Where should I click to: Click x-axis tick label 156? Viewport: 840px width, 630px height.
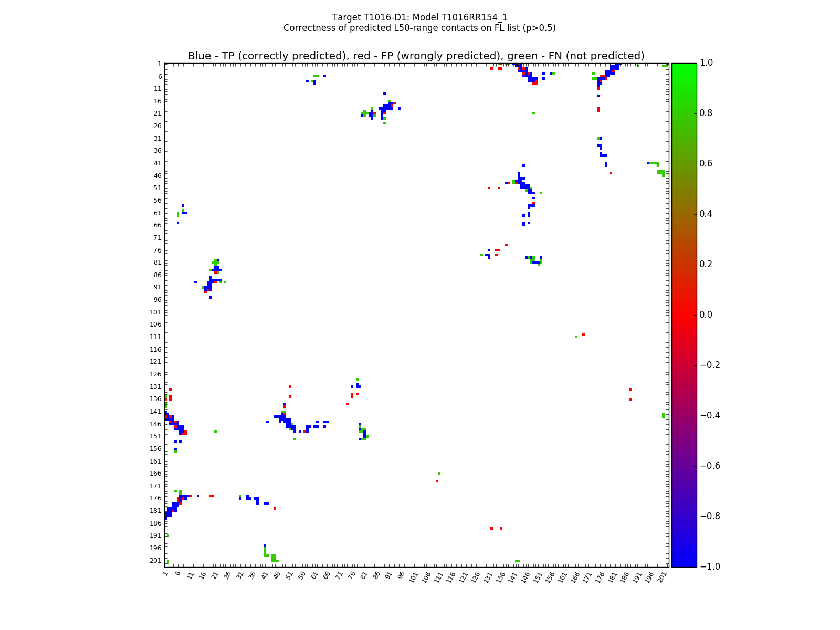pyautogui.click(x=550, y=577)
